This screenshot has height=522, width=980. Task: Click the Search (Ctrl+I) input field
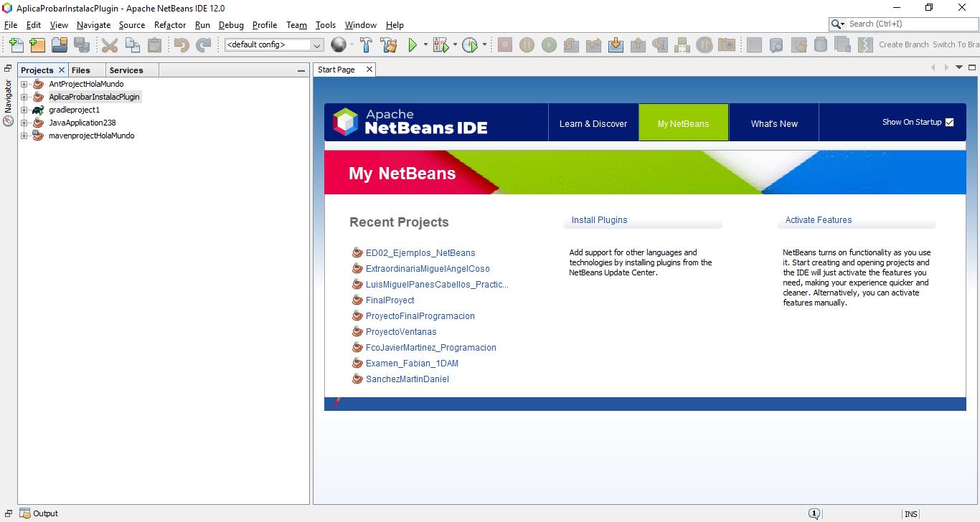tap(910, 24)
